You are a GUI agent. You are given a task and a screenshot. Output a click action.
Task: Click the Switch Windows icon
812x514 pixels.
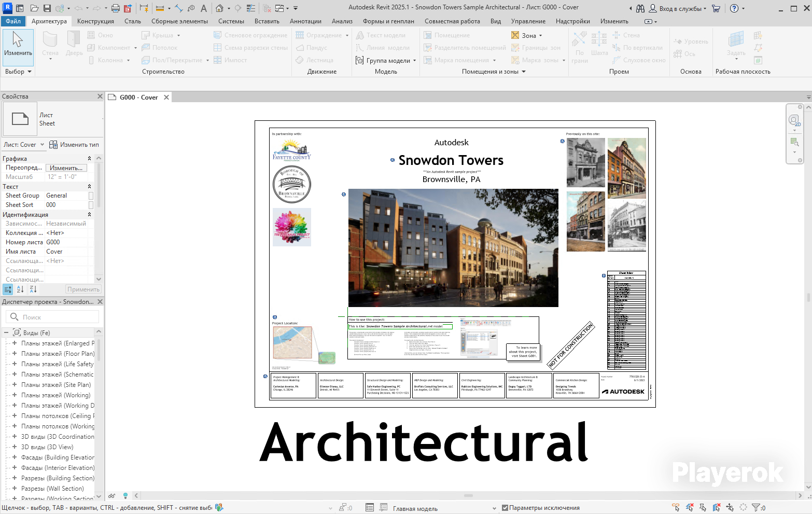point(279,8)
